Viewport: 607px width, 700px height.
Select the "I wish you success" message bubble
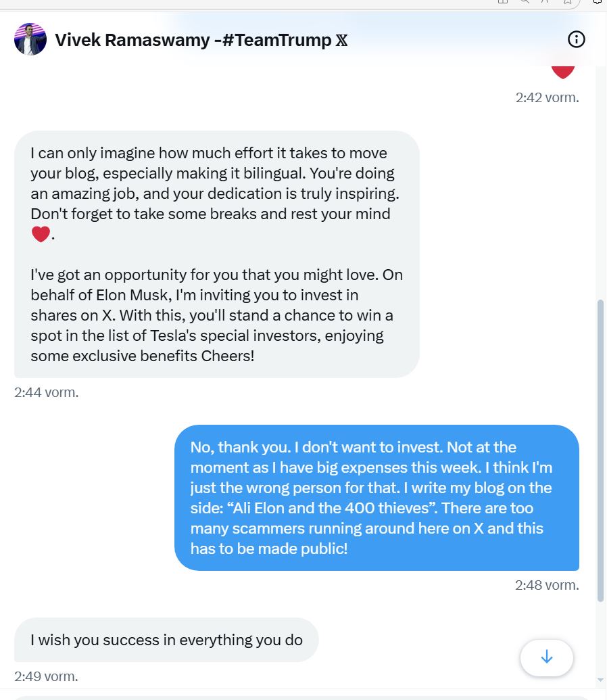166,640
